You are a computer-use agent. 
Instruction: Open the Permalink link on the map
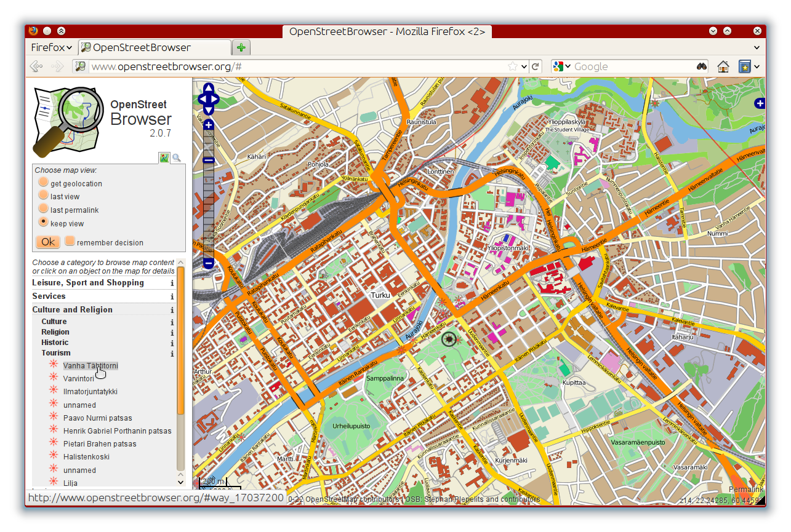pos(745,490)
